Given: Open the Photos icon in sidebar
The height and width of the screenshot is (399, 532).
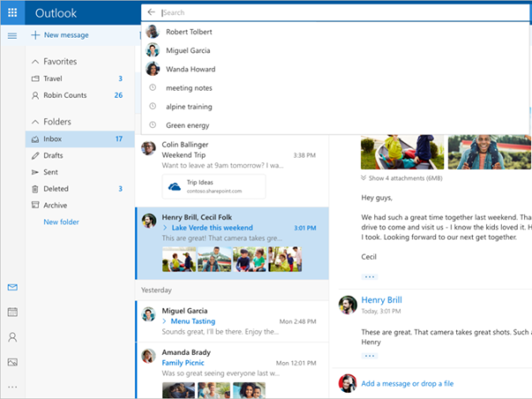Looking at the screenshot, I should tap(12, 361).
